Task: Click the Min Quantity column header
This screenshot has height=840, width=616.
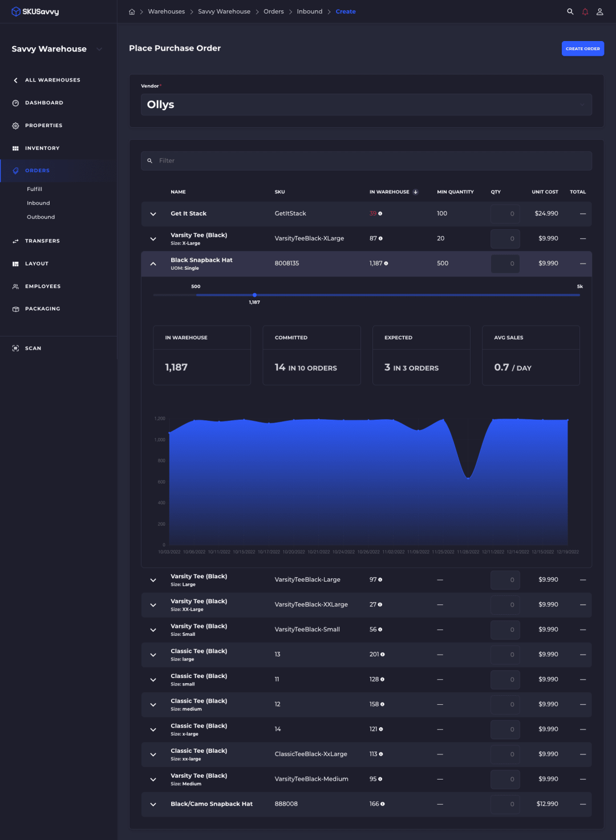Action: click(x=455, y=192)
